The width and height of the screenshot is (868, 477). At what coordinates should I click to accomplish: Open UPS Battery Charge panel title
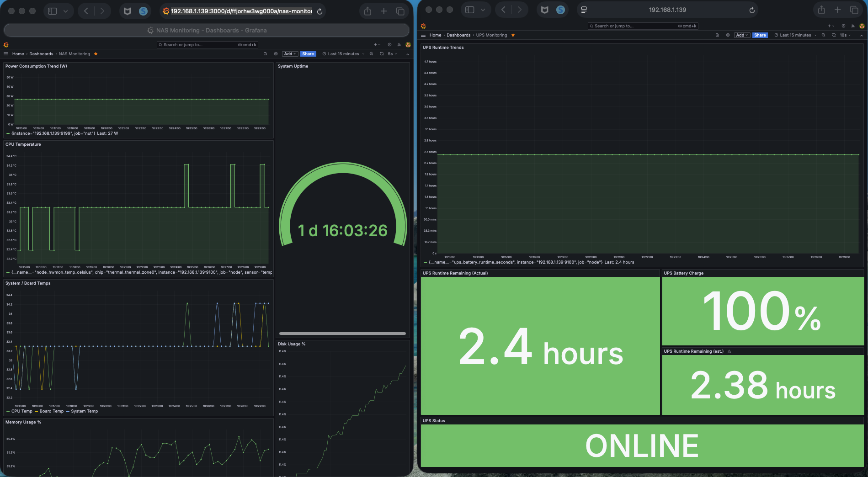[683, 273]
